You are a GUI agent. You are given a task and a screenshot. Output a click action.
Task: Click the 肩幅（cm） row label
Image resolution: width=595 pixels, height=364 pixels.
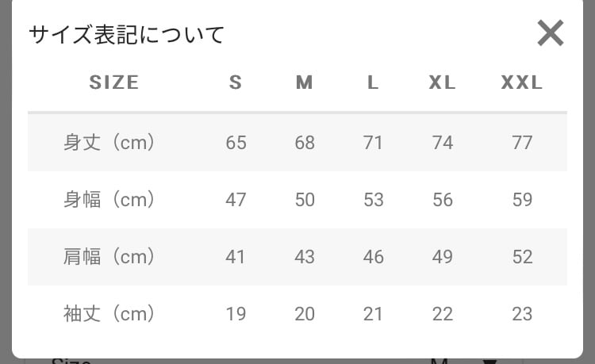pos(109,257)
